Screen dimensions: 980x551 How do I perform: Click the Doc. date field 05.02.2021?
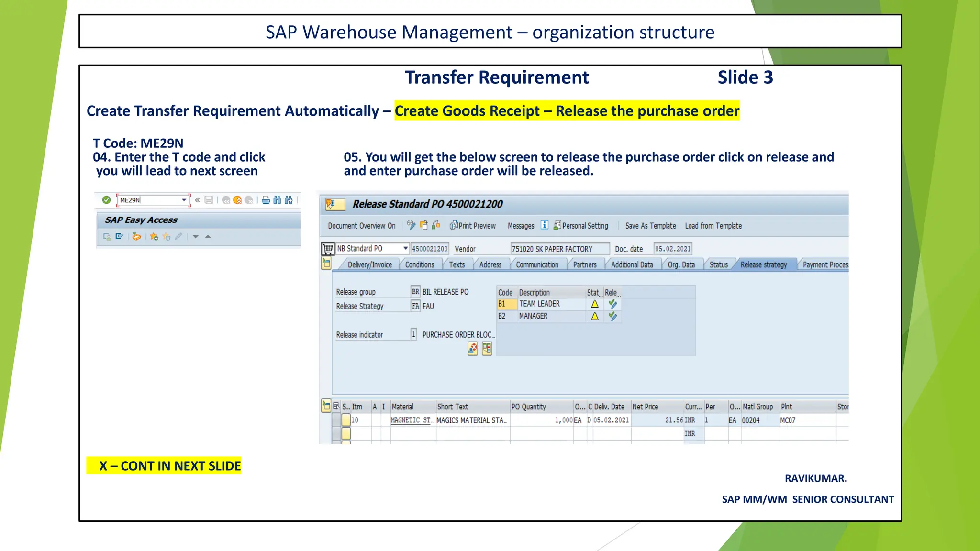pyautogui.click(x=673, y=249)
